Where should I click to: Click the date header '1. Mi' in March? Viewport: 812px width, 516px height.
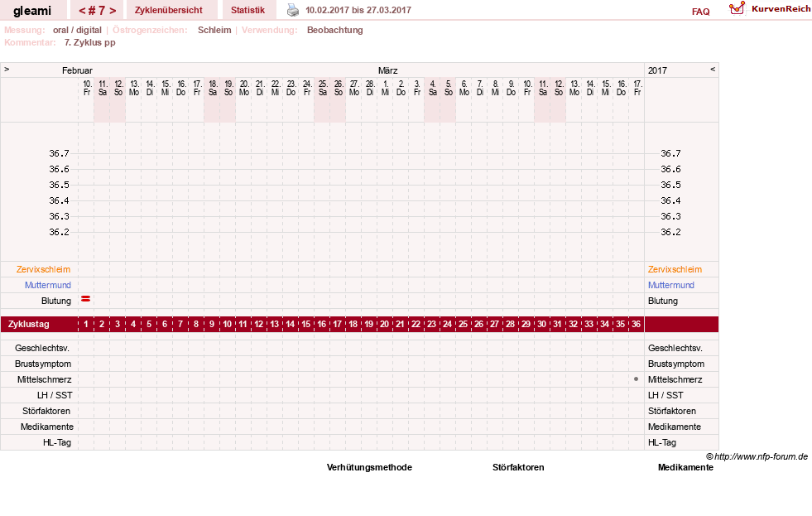click(x=385, y=88)
